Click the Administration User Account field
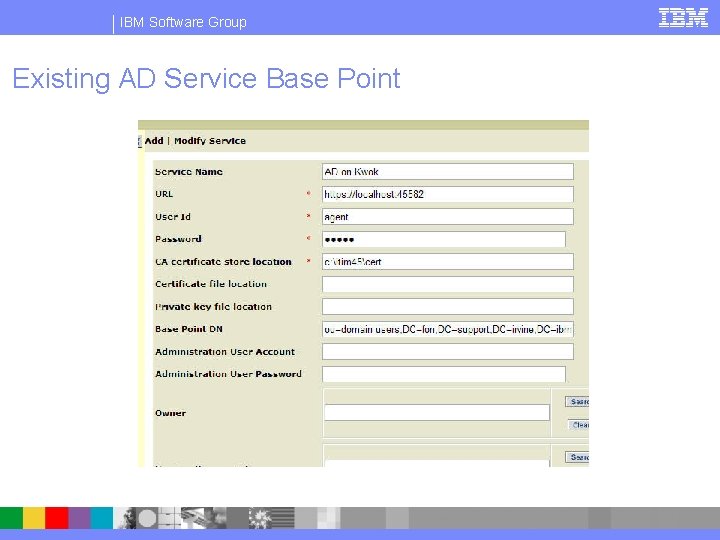Image resolution: width=720 pixels, height=540 pixels. pyautogui.click(x=448, y=352)
